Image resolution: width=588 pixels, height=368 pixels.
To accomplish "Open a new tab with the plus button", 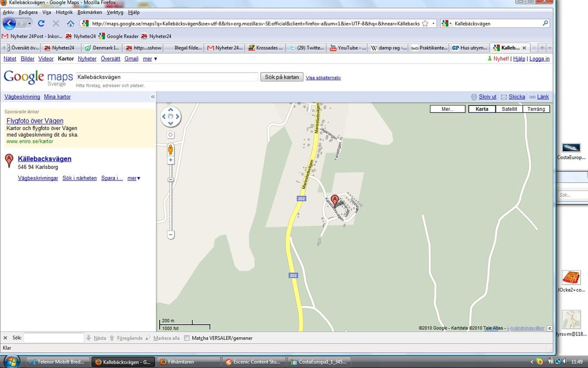I will point(542,48).
